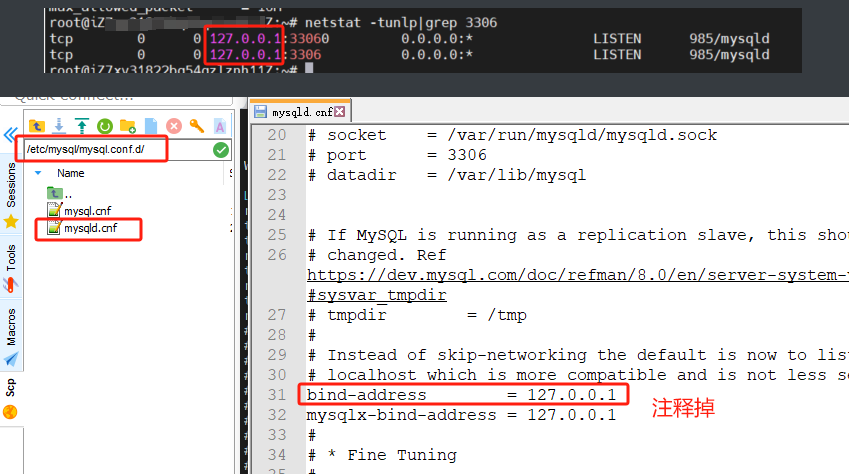The height and width of the screenshot is (474, 849).
Task: Confirm remote path with green checkmark
Action: 221,150
